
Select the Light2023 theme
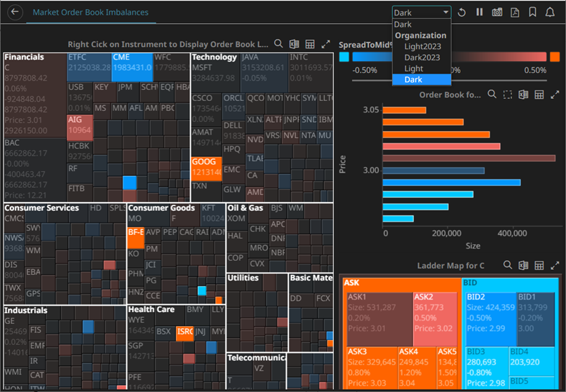[422, 46]
